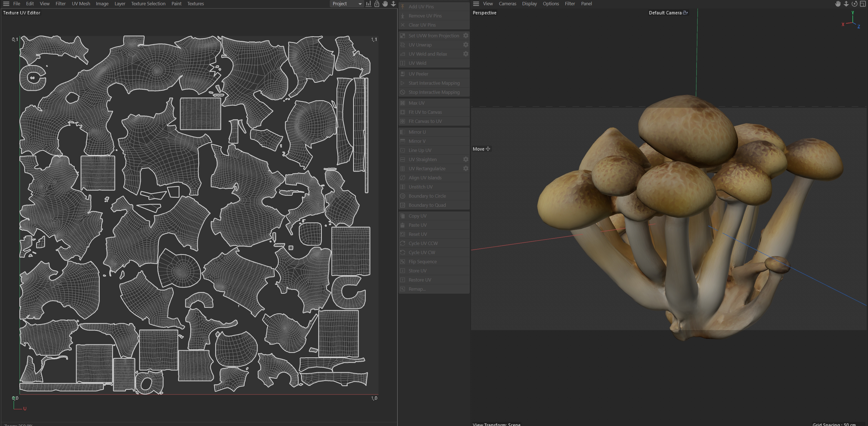Viewport: 868px width, 426px height.
Task: Click the Default Camera link icon
Action: [685, 13]
